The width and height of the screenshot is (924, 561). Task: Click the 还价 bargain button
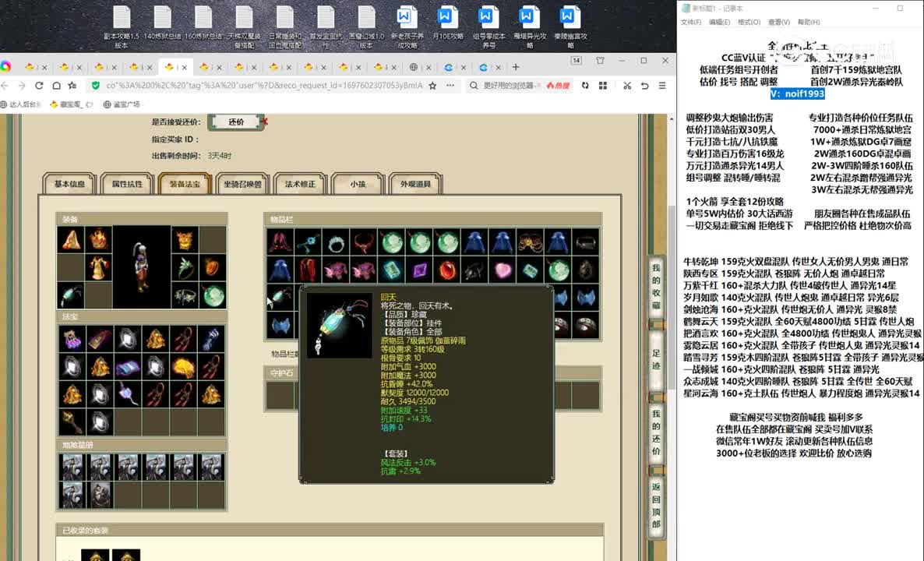point(236,122)
